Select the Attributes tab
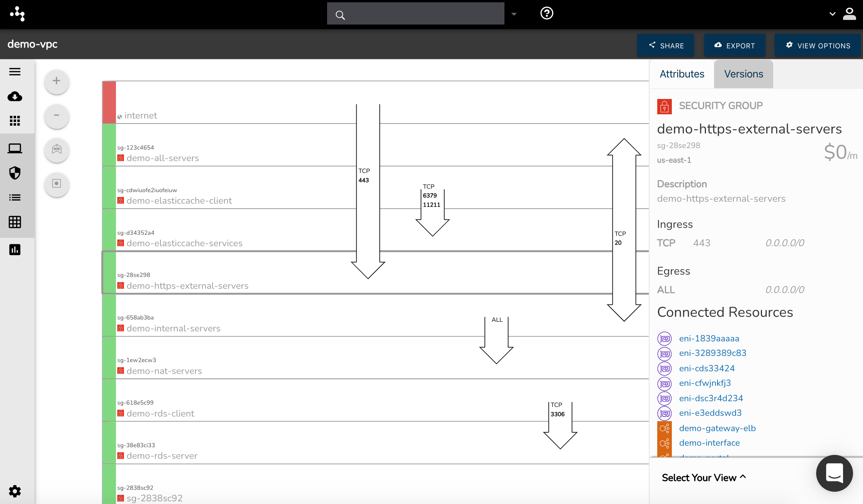 [682, 74]
